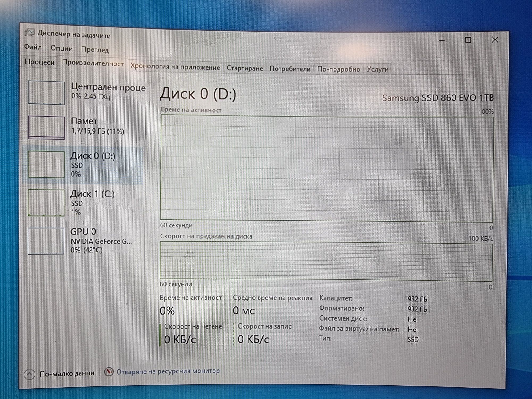Close the Task Manager window

[495, 40]
